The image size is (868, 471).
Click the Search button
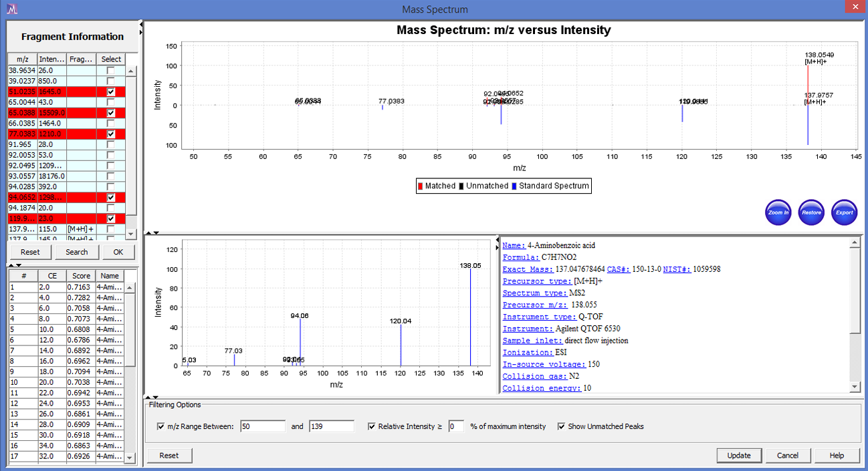(76, 252)
